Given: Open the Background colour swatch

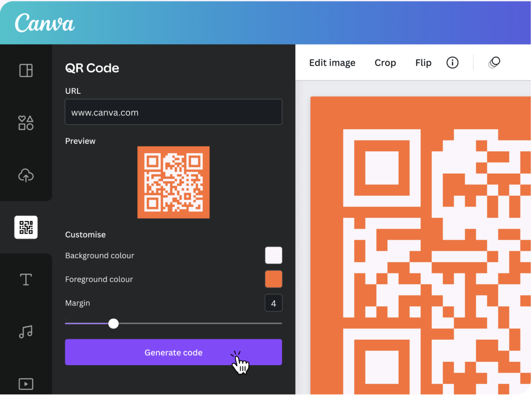Looking at the screenshot, I should 273,255.
